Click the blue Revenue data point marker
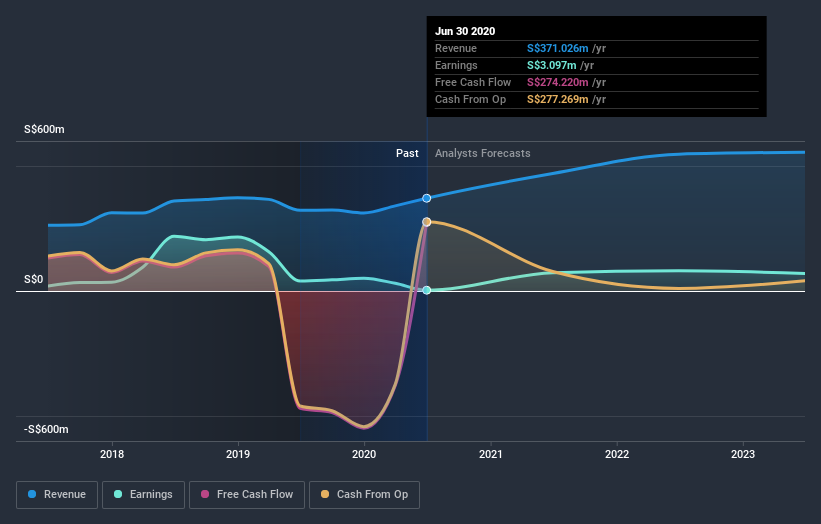The width and height of the screenshot is (821, 524). [427, 198]
